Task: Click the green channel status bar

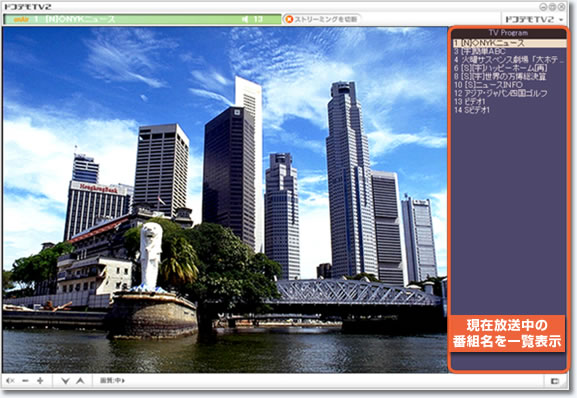Action: coord(142,19)
